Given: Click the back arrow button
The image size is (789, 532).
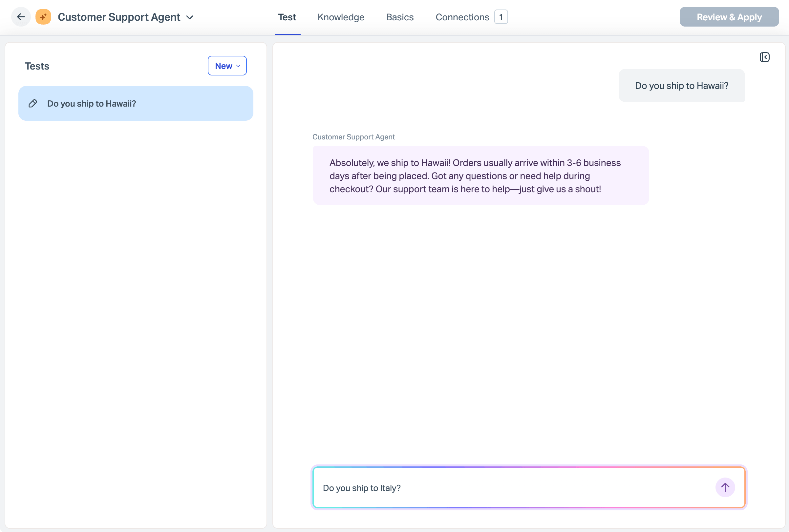Looking at the screenshot, I should 21,17.
